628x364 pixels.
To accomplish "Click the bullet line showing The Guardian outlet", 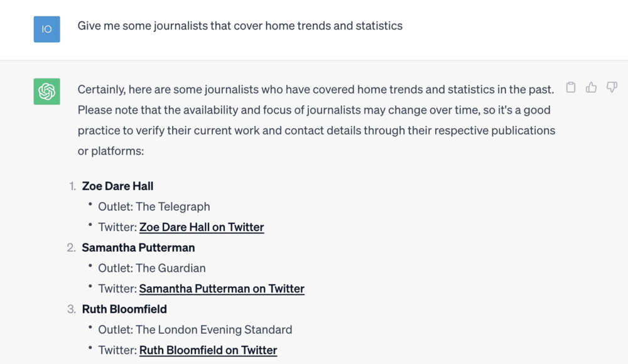I will click(151, 268).
